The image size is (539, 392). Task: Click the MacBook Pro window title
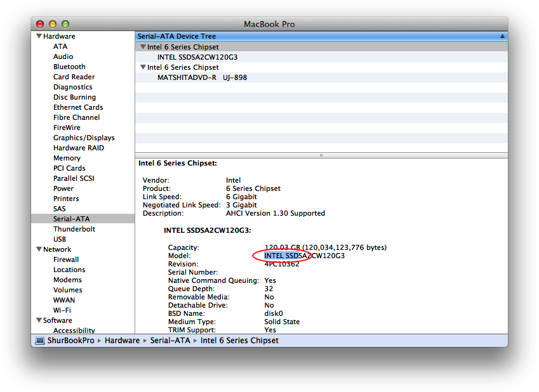click(269, 24)
